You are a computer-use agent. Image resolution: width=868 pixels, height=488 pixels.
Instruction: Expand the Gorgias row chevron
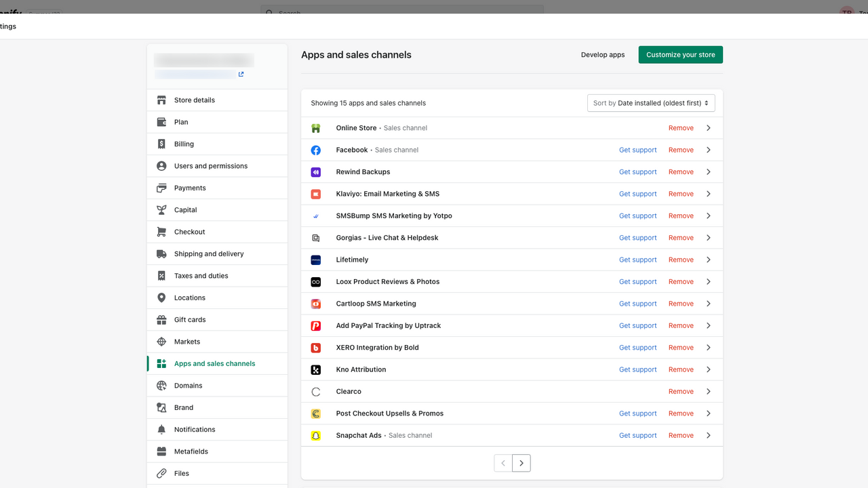[x=708, y=238]
